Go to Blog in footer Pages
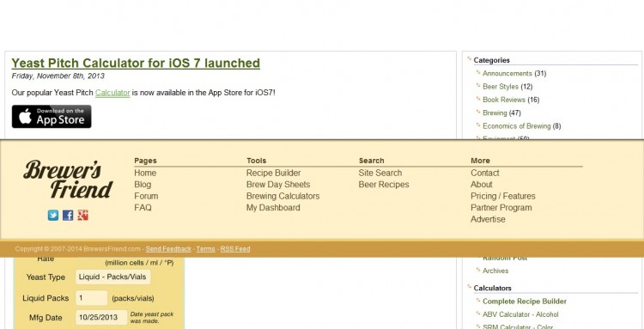This screenshot has width=644, height=329. click(143, 185)
